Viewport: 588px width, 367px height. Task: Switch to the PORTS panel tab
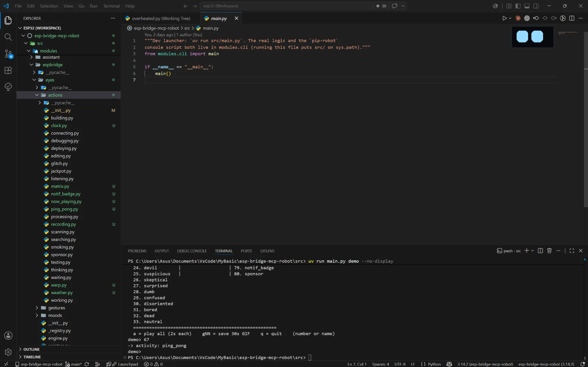tap(247, 251)
